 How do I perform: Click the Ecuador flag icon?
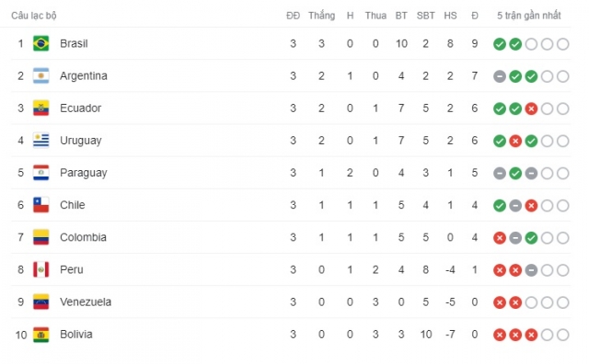tap(40, 108)
